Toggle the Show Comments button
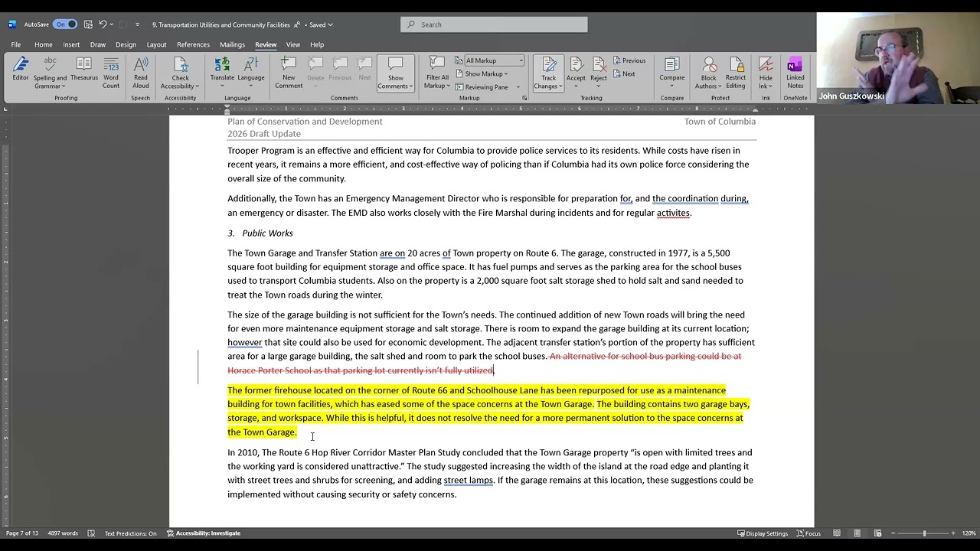The height and width of the screenshot is (551, 980). (x=395, y=73)
